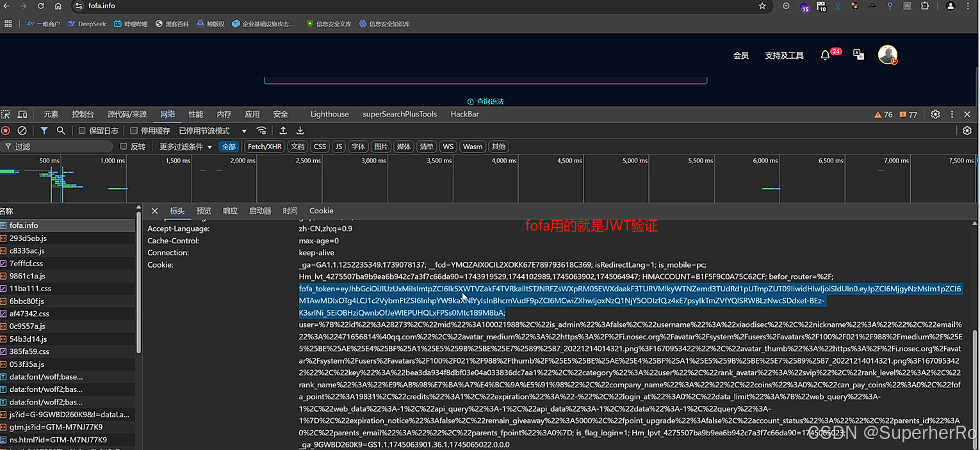The height and width of the screenshot is (450, 980).
Task: Open network search magnifier
Action: 61,131
